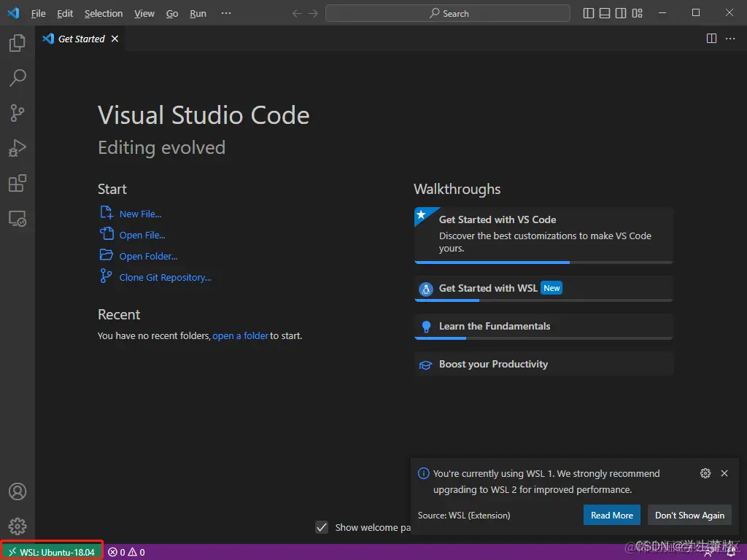Click the penguin icon on WSL walkthrough

[425, 289]
